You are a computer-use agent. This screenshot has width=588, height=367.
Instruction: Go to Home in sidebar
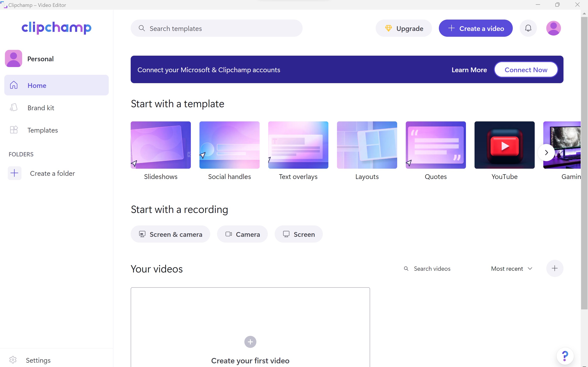click(x=56, y=85)
